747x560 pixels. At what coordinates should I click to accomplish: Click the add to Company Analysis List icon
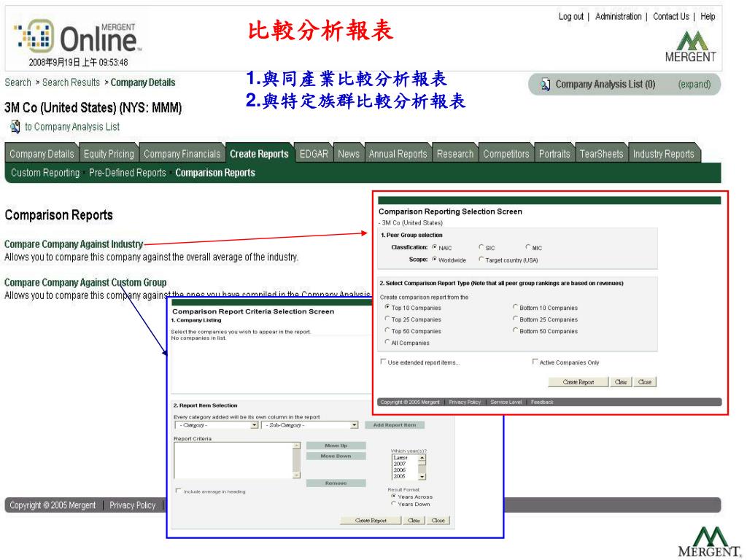(x=15, y=127)
